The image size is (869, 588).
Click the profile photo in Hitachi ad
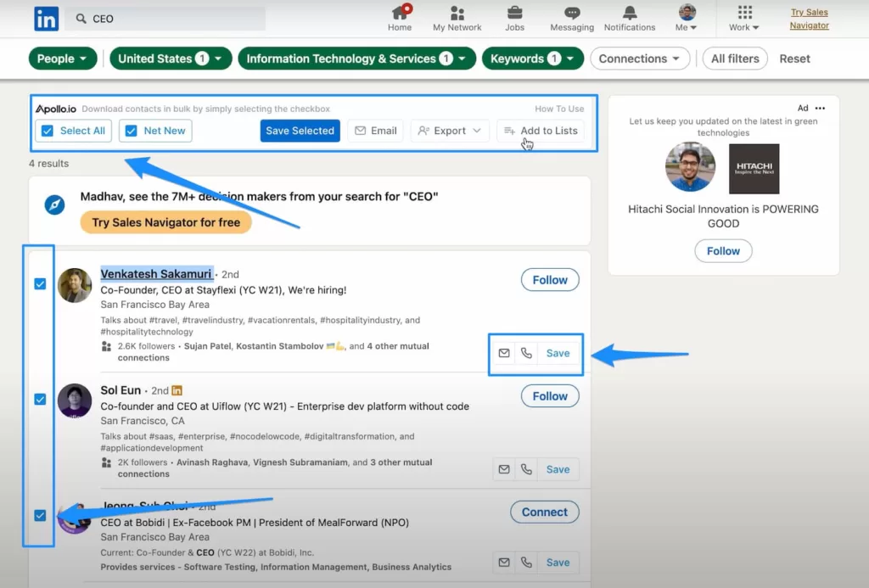click(690, 167)
